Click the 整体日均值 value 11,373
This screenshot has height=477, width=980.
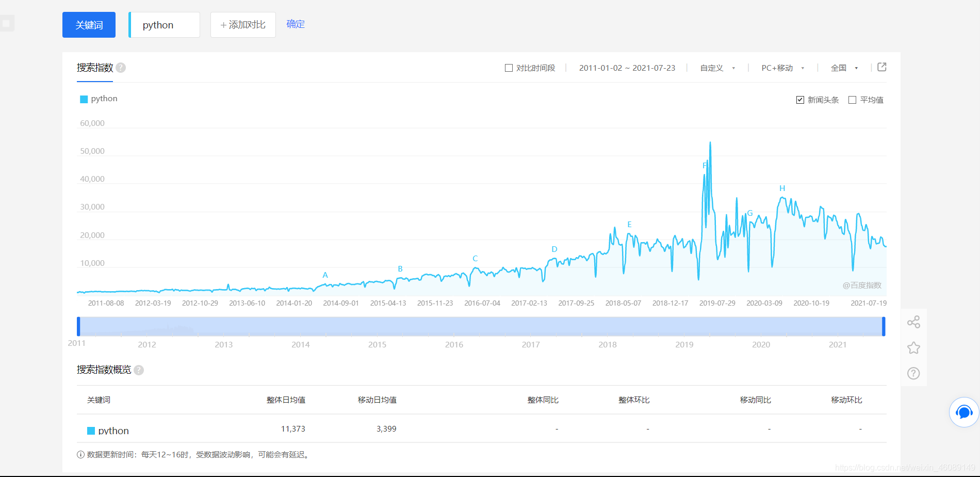(293, 429)
